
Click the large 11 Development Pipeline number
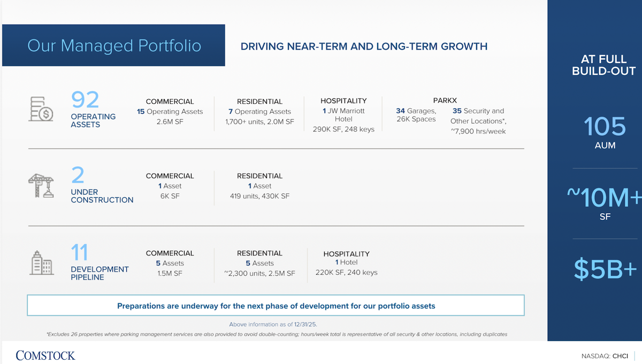(79, 253)
